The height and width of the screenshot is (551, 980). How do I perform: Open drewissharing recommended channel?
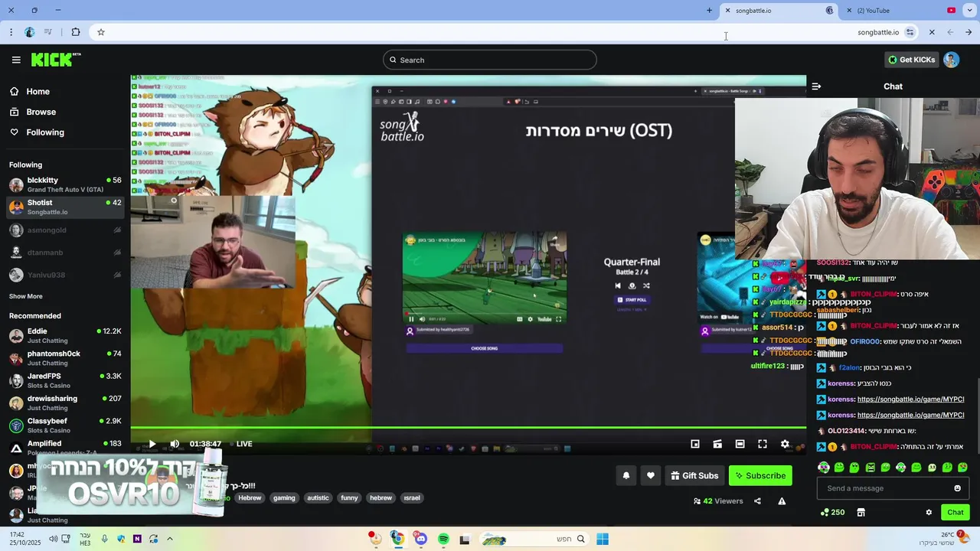tap(65, 403)
